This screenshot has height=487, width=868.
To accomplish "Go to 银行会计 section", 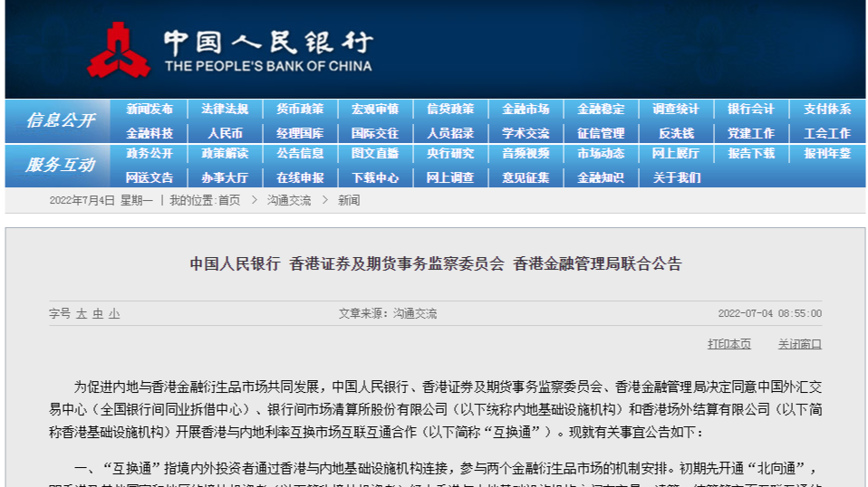I will (x=751, y=109).
